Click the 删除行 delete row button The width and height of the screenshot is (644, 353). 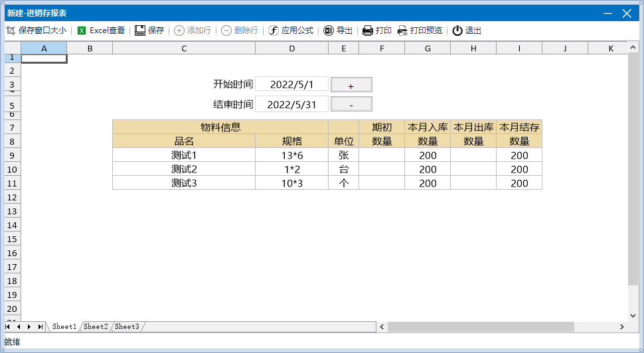click(239, 31)
